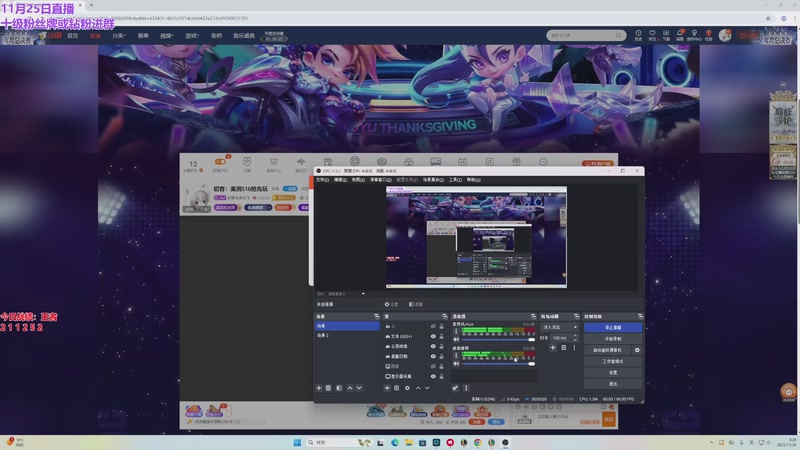Click 退出 exit button in OBS controls
800x450 pixels.
click(613, 384)
